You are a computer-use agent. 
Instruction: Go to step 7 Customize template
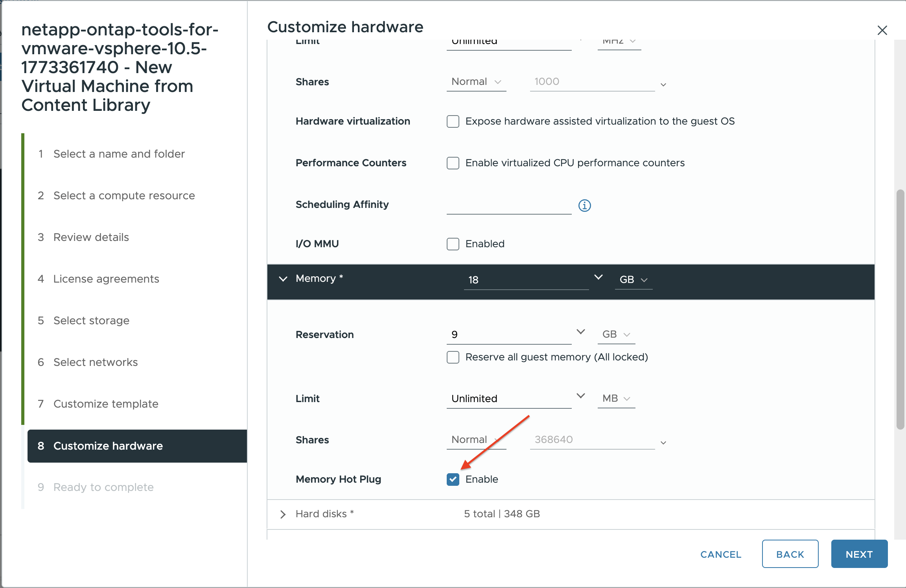[105, 404]
